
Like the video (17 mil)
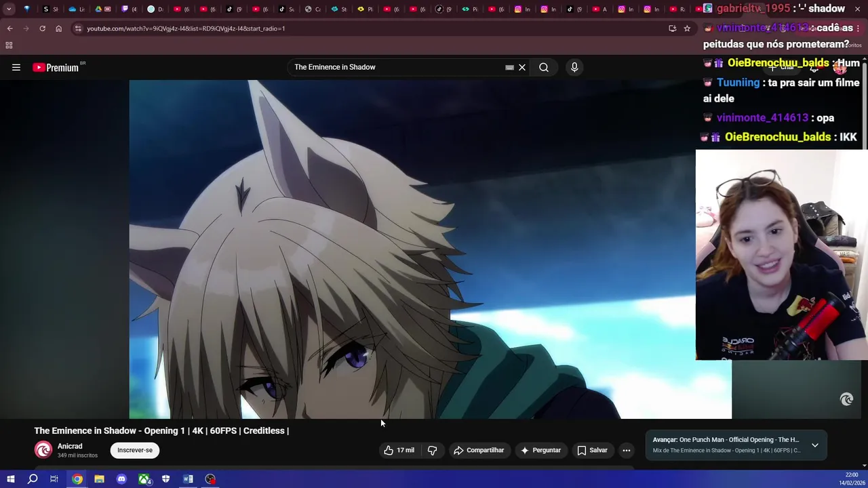(399, 450)
